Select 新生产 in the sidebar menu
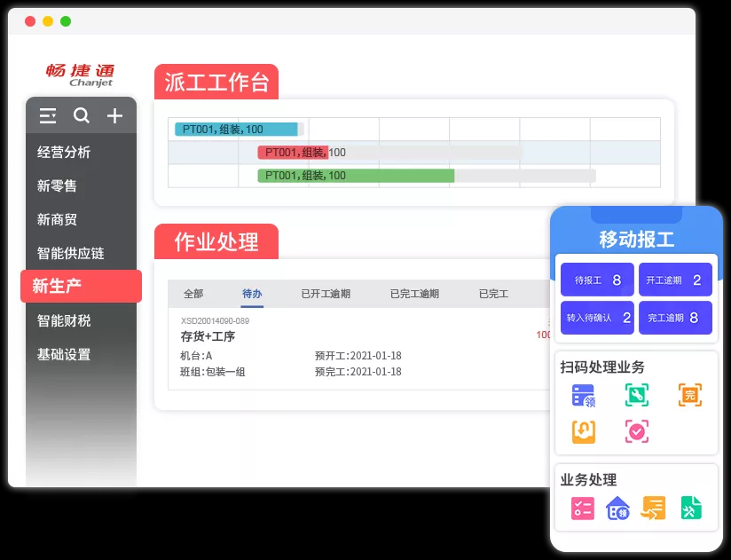Image resolution: width=731 pixels, height=560 pixels. [81, 286]
